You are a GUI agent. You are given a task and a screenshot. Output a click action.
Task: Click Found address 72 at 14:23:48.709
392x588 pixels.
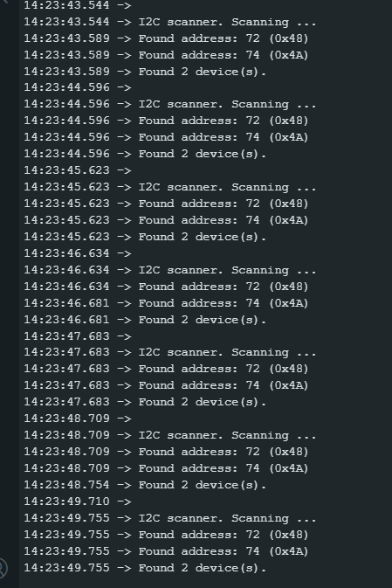(x=166, y=451)
